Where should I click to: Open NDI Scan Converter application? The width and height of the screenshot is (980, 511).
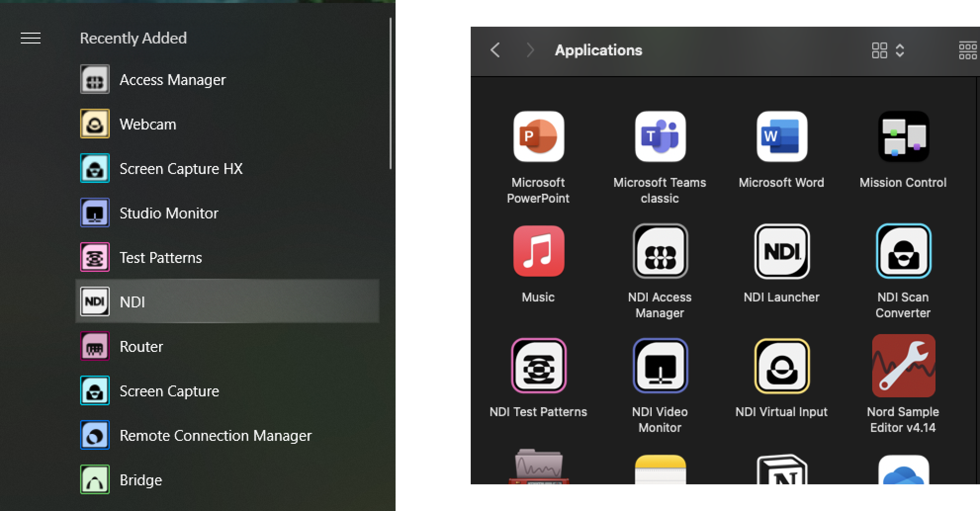[x=903, y=251]
